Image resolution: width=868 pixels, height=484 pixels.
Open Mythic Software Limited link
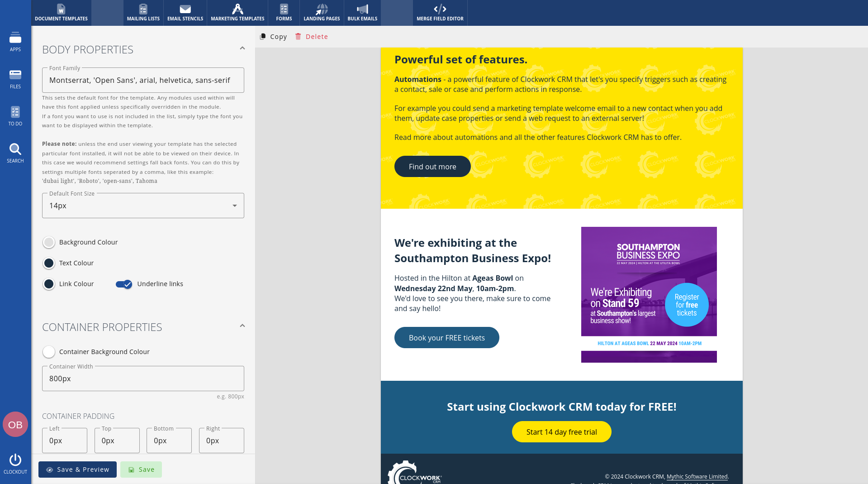tap(697, 476)
